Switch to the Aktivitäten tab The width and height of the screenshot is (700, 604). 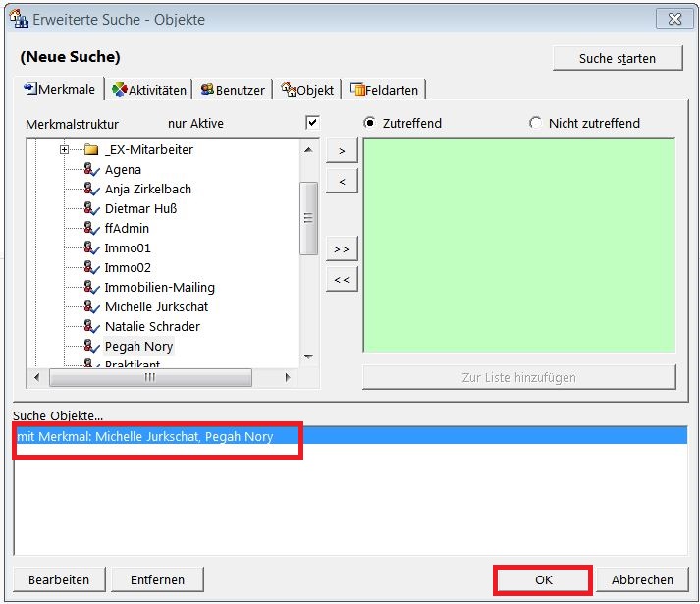(x=149, y=90)
